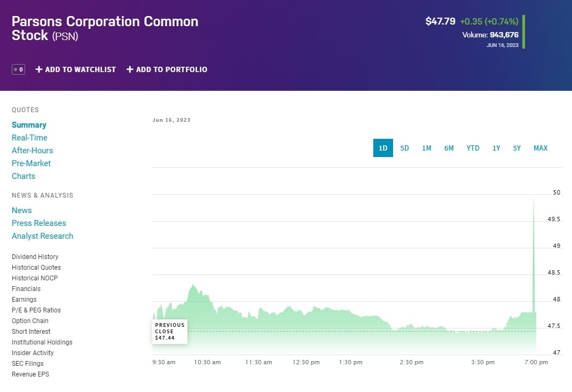Select the 1D chart range tab
Viewport: 572px width, 392px height.
click(x=383, y=148)
